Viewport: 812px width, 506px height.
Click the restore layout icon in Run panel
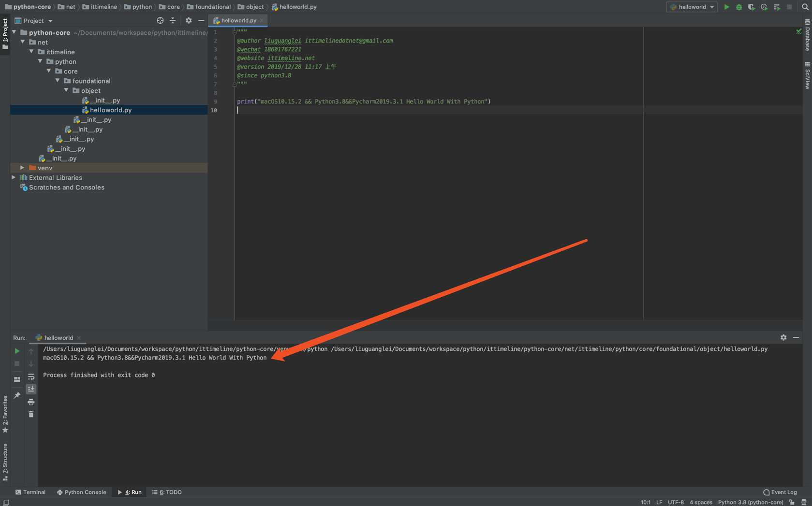17,379
